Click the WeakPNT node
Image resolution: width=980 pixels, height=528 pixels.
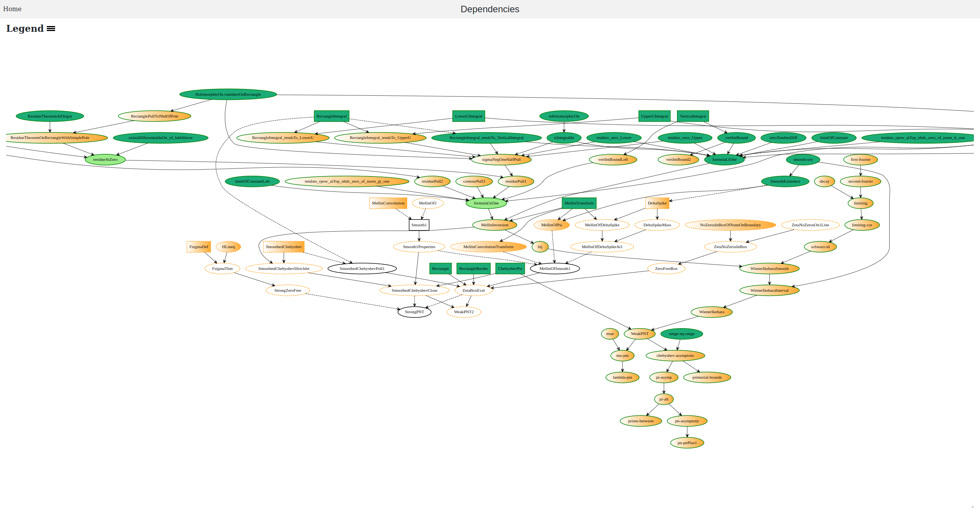point(640,334)
